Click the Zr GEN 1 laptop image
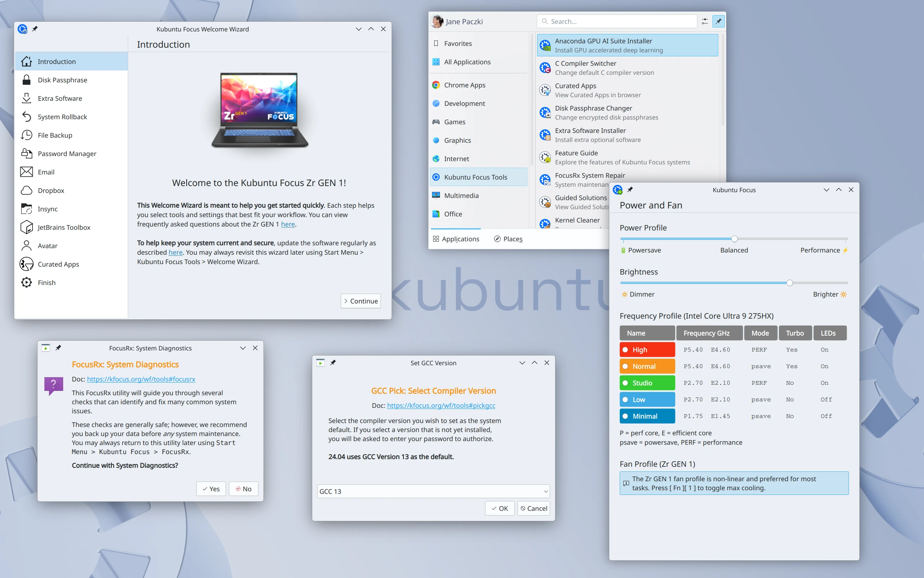Image resolution: width=924 pixels, height=578 pixels. coord(260,110)
